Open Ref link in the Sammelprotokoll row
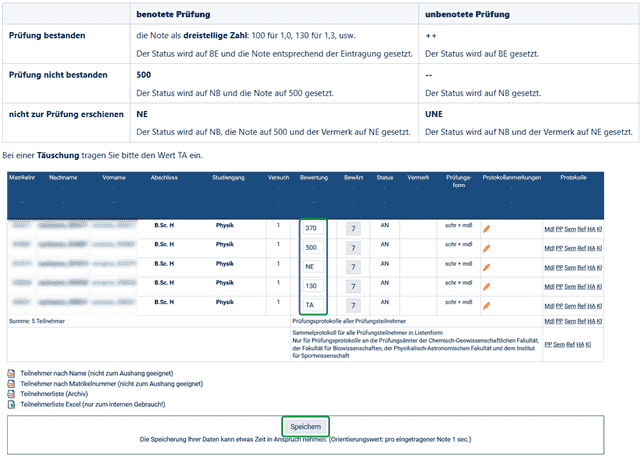 [x=571, y=345]
